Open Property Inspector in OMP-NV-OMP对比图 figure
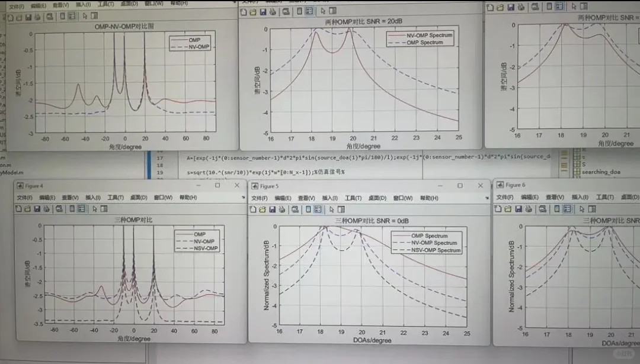The height and width of the screenshot is (364, 640). point(94,16)
